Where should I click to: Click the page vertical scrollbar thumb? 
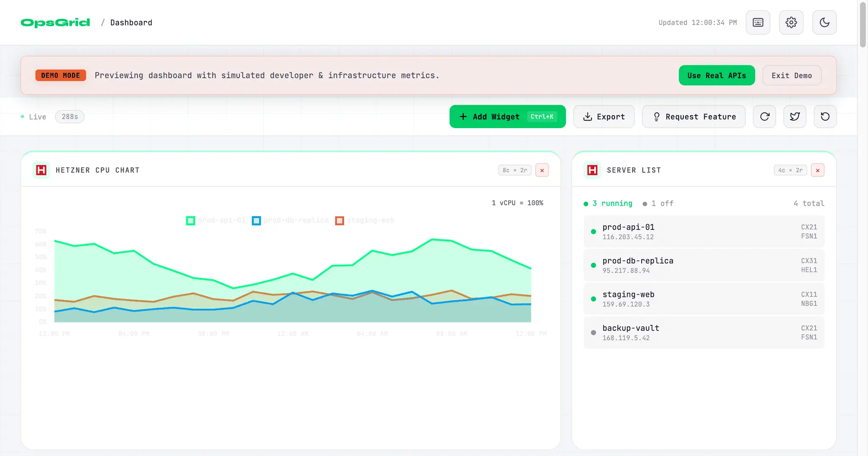point(863,25)
